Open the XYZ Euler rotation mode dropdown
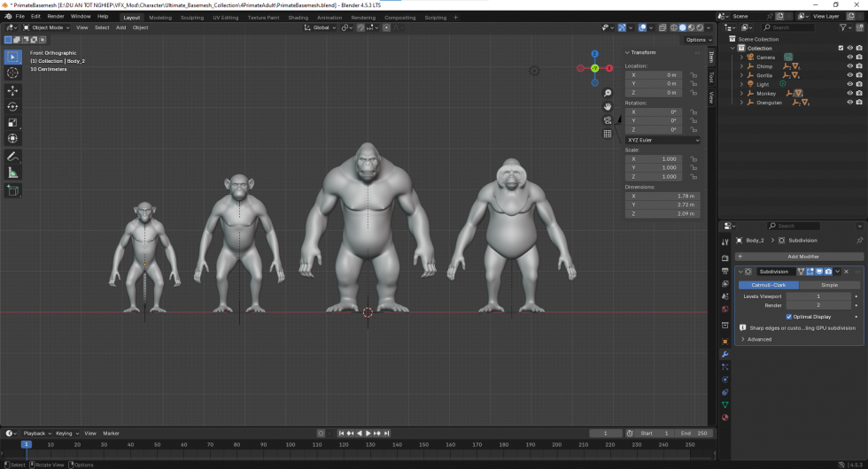Viewport: 868px width, 469px height. (663, 140)
